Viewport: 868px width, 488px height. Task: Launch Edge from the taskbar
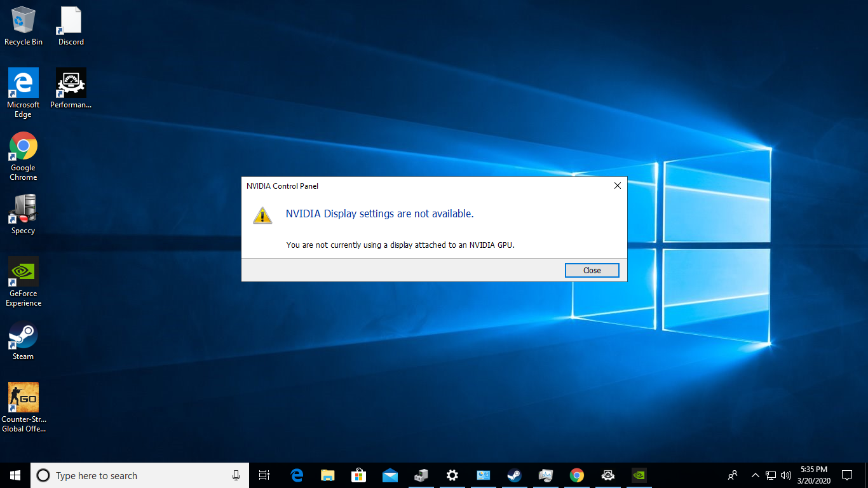pyautogui.click(x=297, y=475)
